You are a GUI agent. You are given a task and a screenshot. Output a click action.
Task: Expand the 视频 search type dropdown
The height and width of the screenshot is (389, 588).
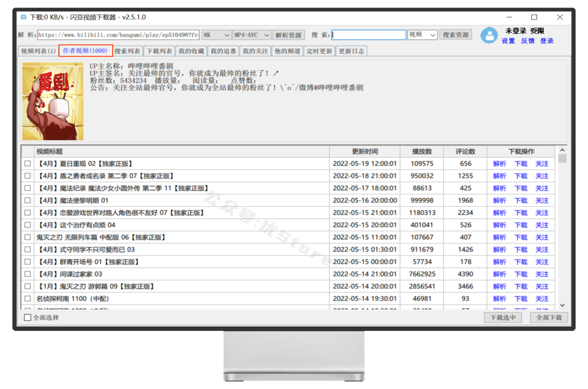click(x=422, y=35)
